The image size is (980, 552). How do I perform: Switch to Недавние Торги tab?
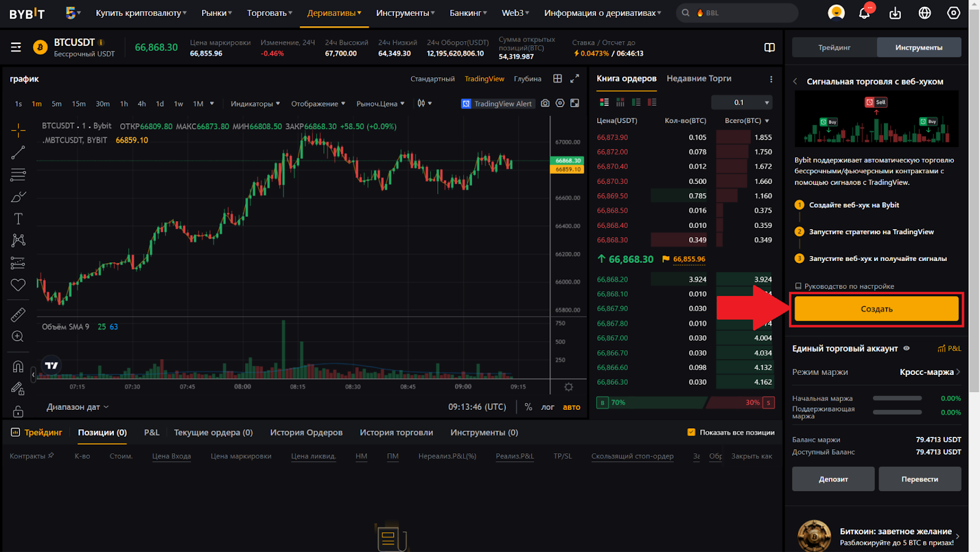(699, 78)
